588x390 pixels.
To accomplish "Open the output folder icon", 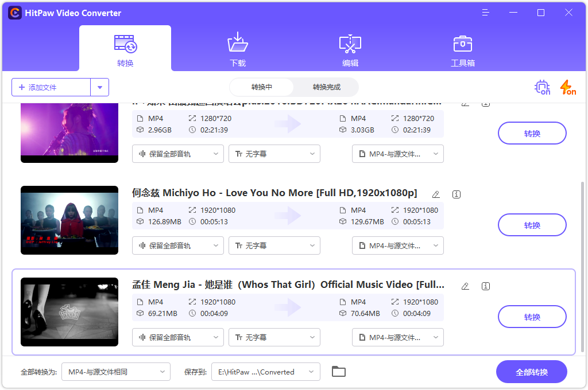I will (339, 371).
